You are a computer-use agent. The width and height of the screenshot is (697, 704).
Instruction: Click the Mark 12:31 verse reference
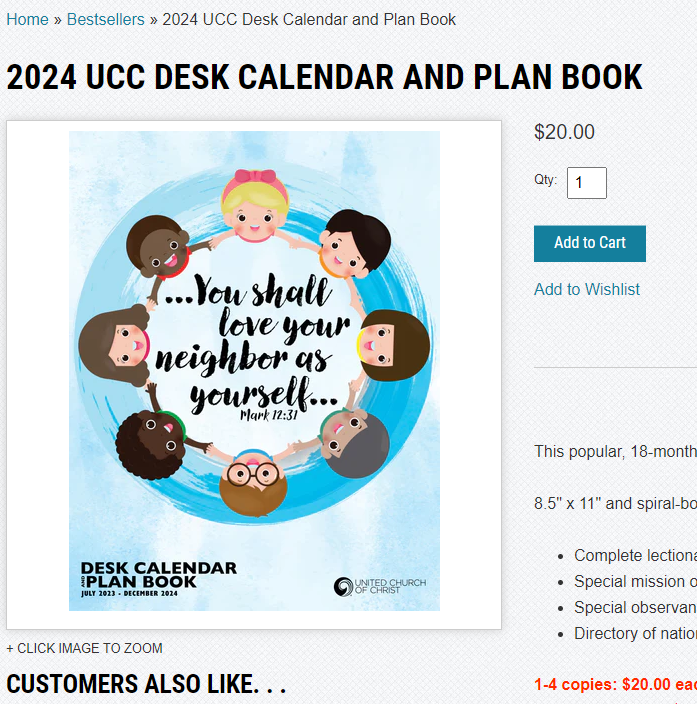(269, 415)
